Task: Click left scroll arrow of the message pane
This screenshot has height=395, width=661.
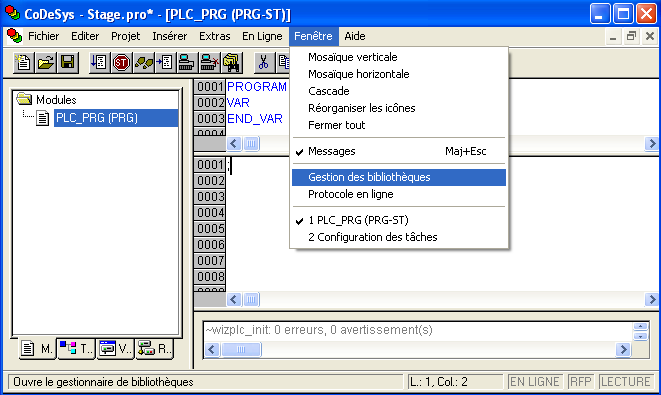Action: click(212, 349)
